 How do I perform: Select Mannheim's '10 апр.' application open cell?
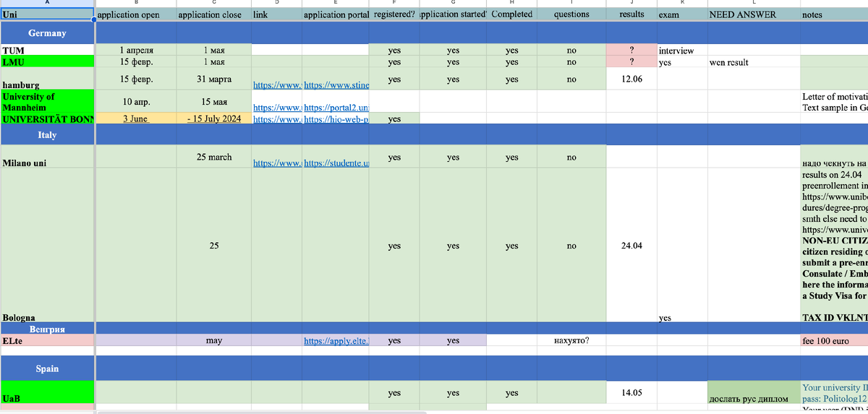[135, 101]
